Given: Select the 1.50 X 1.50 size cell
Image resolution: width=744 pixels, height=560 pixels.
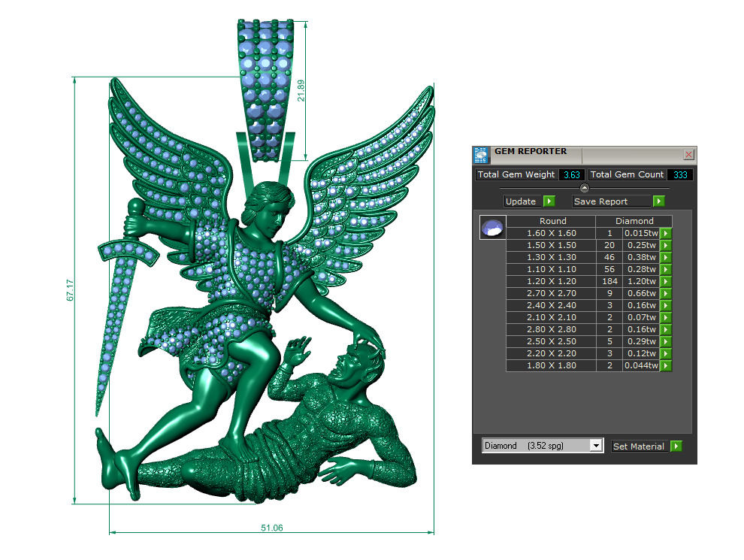Looking at the screenshot, I should click(552, 245).
